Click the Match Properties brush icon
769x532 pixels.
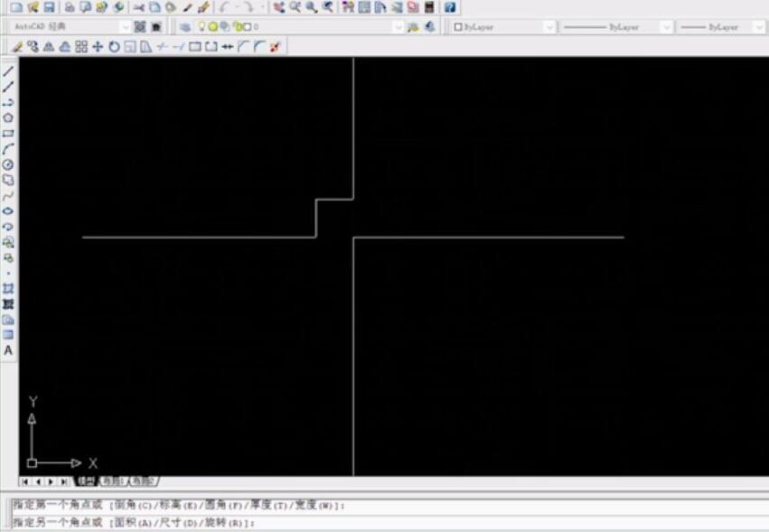(x=187, y=7)
